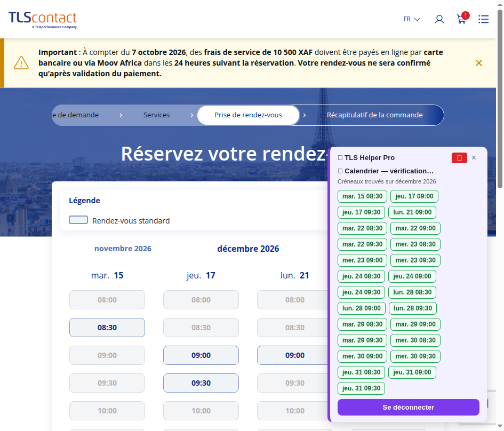
Task: Switch calendar to novembre 2026
Action: pyautogui.click(x=123, y=249)
